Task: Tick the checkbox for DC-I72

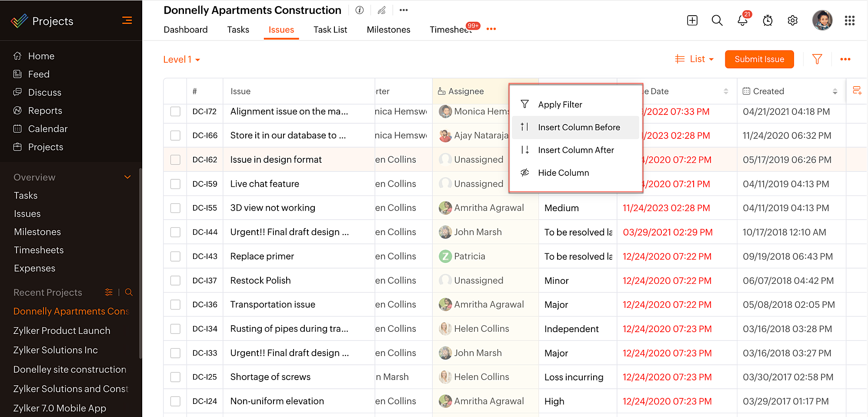Action: tap(175, 111)
